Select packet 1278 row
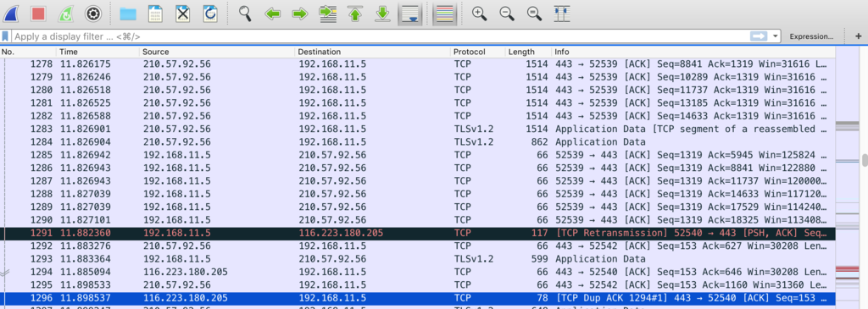868x309 pixels. 417,64
